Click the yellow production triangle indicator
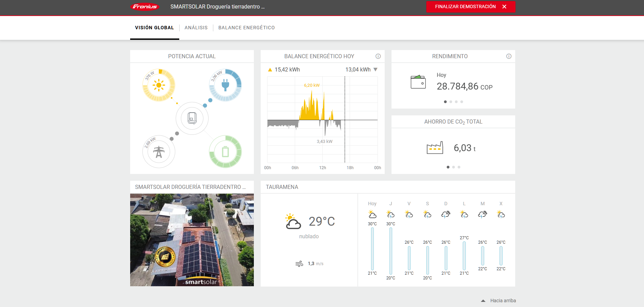The height and width of the screenshot is (307, 644). coord(270,70)
